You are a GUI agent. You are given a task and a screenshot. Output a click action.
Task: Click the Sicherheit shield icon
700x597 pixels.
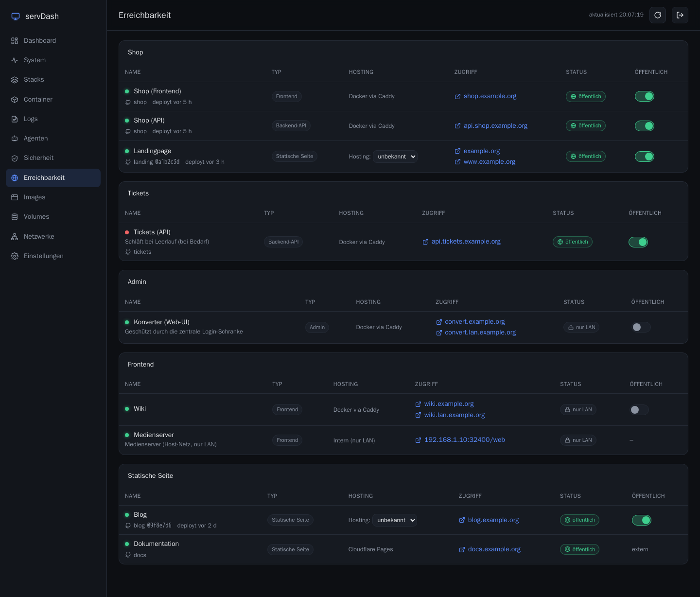[15, 158]
